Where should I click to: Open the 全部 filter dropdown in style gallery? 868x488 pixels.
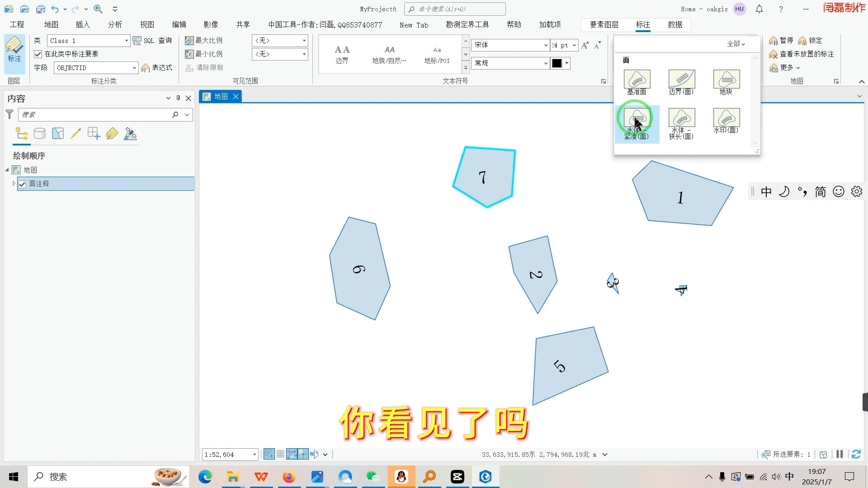click(x=735, y=44)
